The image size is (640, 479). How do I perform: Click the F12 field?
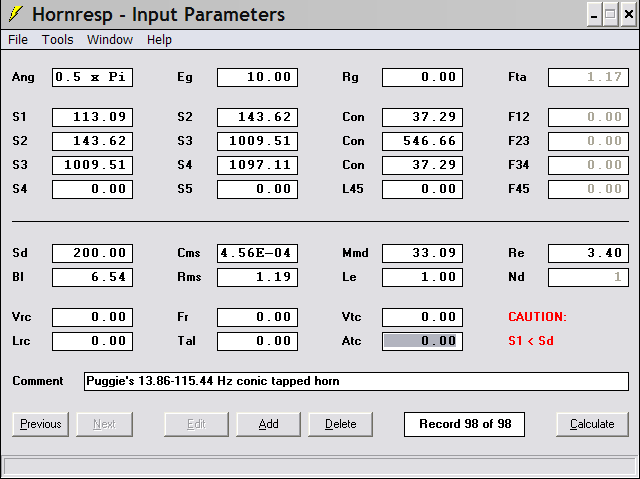tap(588, 117)
